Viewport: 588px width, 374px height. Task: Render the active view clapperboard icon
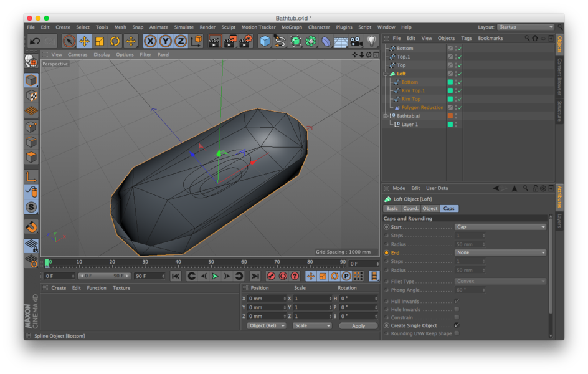point(214,41)
